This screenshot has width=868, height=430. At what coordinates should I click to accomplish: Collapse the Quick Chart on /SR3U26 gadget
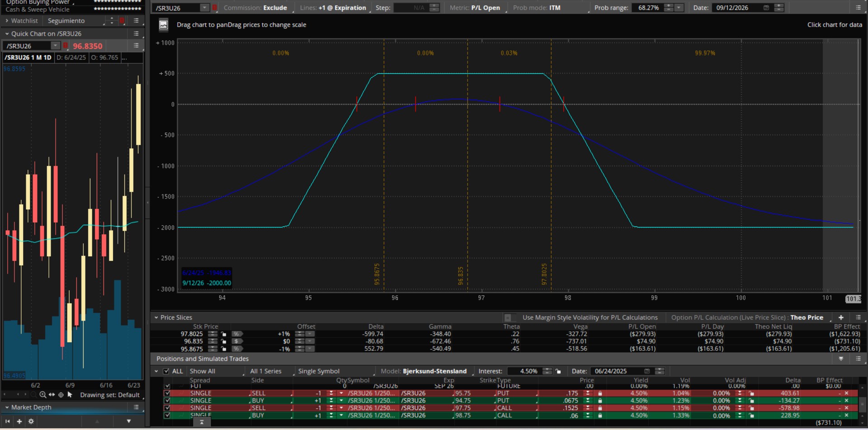[7, 34]
